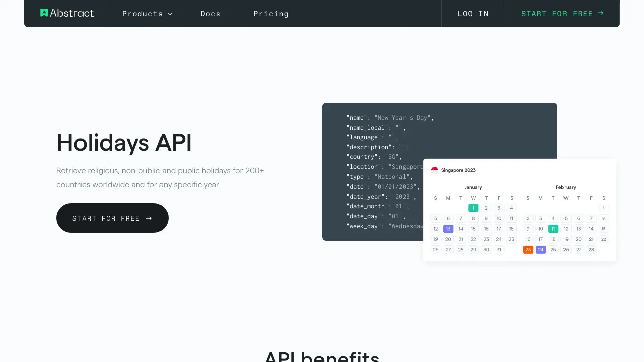644x362 pixels.
Task: Click the "date_year": "2023" code line
Action: pyautogui.click(x=381, y=197)
